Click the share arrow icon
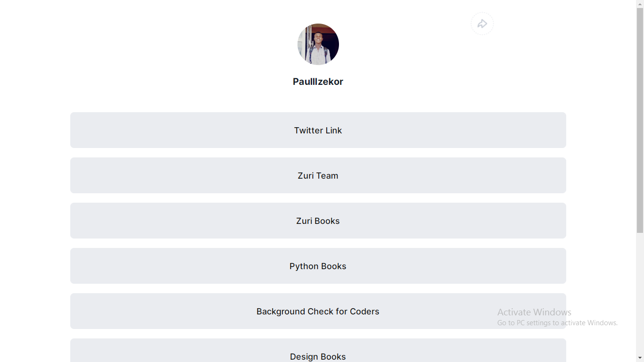 482,24
